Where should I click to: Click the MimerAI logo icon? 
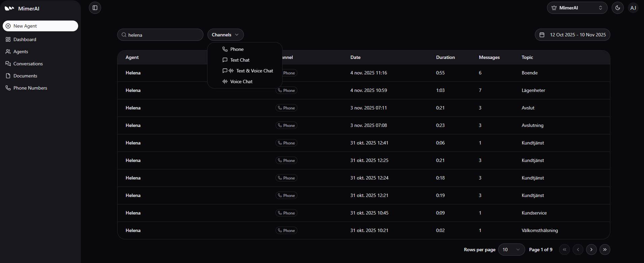click(x=9, y=8)
